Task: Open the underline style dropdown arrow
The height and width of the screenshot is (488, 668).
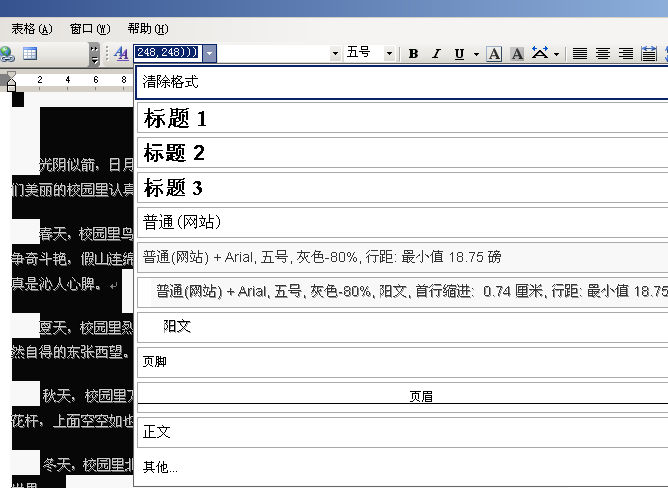Action: point(476,54)
